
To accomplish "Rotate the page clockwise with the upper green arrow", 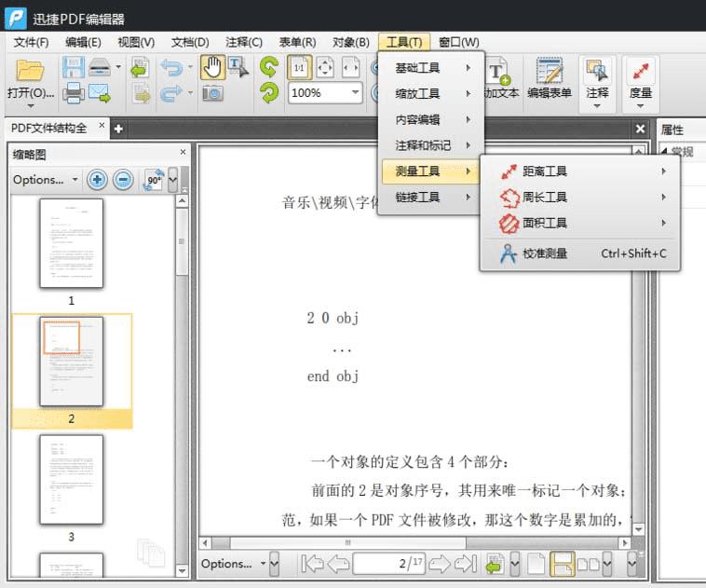I will click(269, 67).
